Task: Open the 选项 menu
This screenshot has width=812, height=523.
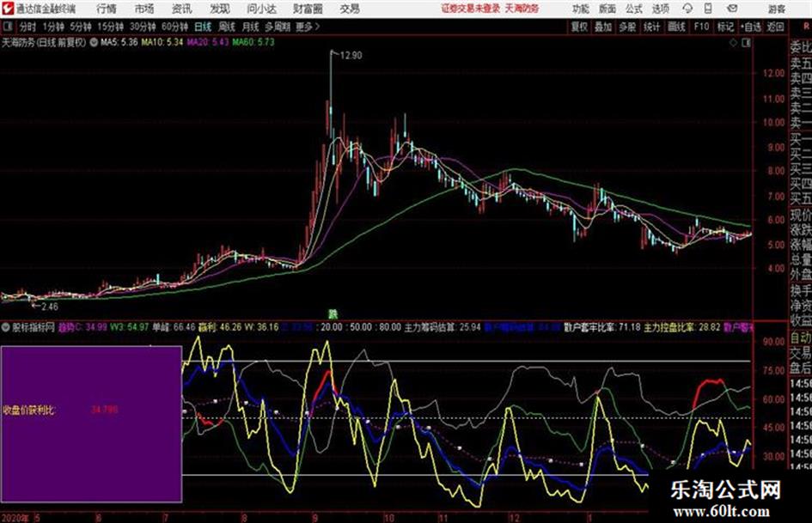Action: [660, 9]
